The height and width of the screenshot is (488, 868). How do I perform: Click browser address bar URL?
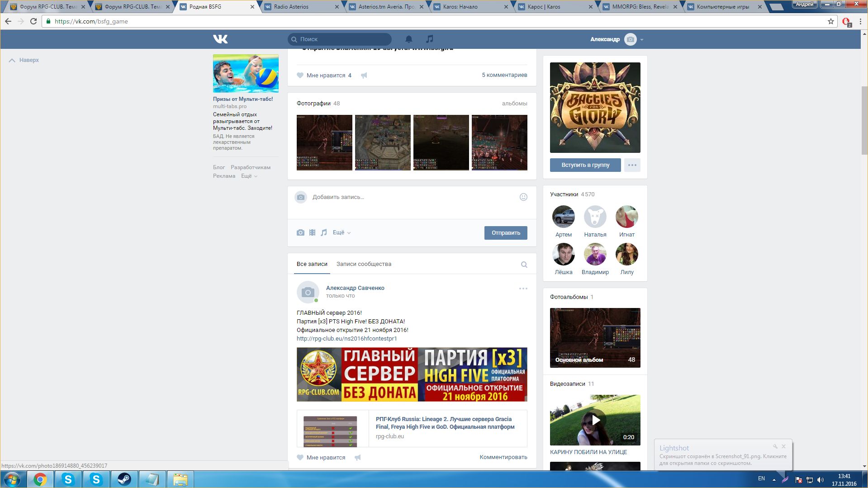point(91,21)
